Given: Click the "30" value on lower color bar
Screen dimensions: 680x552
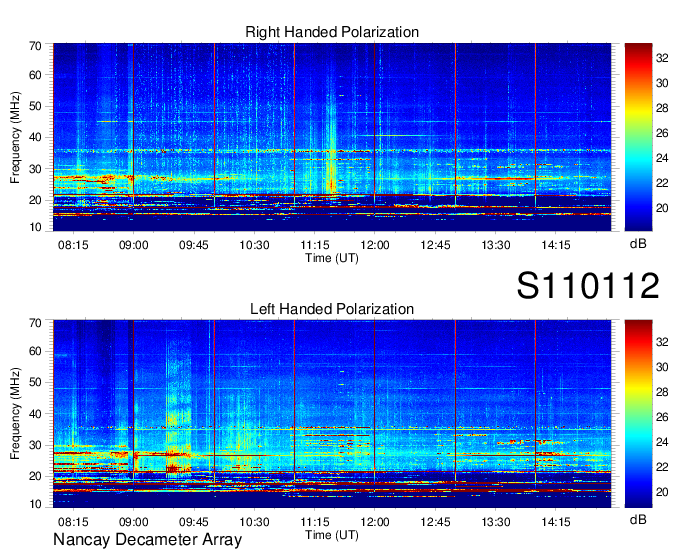Looking at the screenshot, I should tap(662, 367).
